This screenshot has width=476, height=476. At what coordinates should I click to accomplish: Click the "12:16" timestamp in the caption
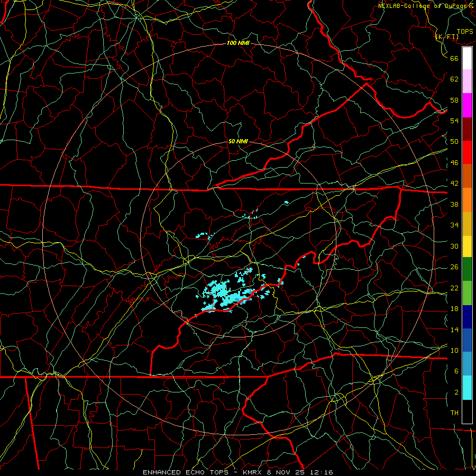(x=322, y=472)
